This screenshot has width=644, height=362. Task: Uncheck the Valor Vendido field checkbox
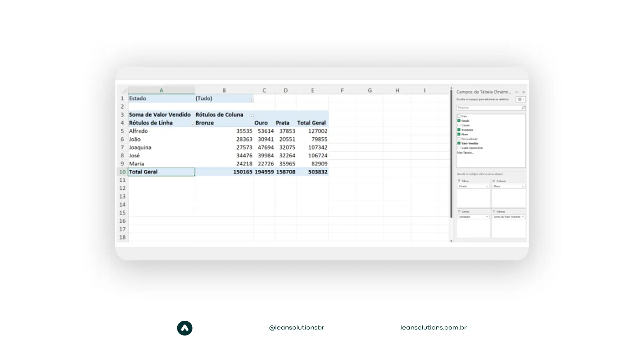coord(459,143)
